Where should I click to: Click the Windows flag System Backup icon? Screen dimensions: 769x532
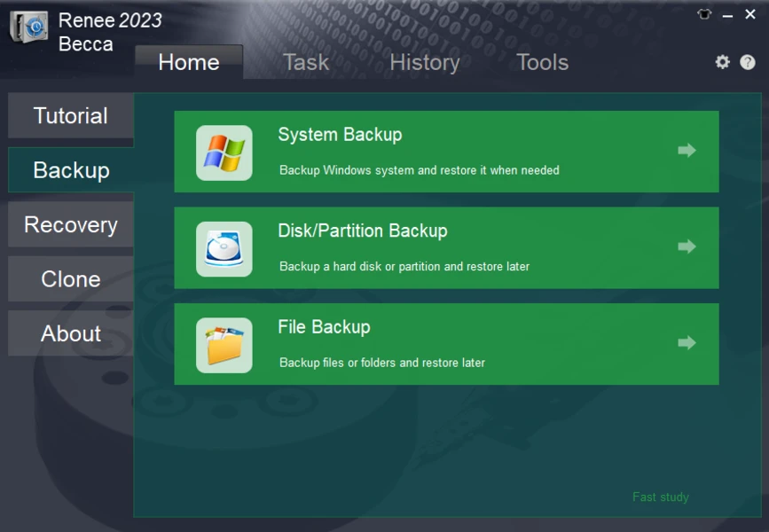pos(224,153)
